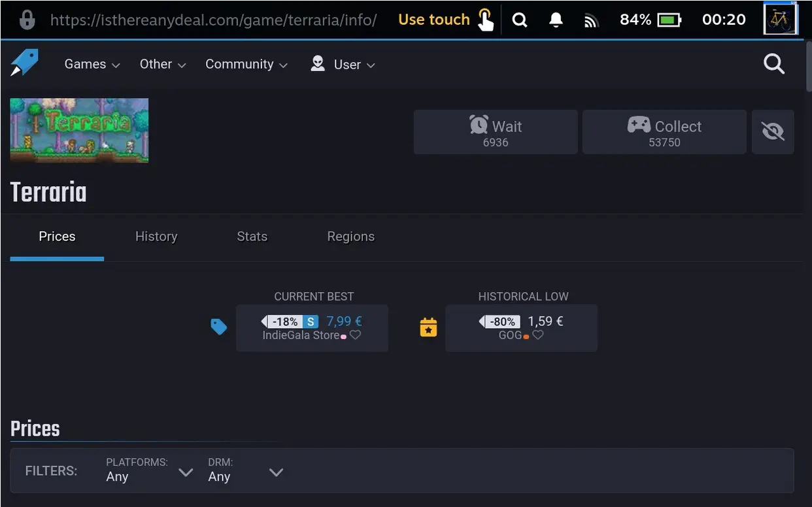Click the battery indicator icon
The image size is (812, 507).
669,20
